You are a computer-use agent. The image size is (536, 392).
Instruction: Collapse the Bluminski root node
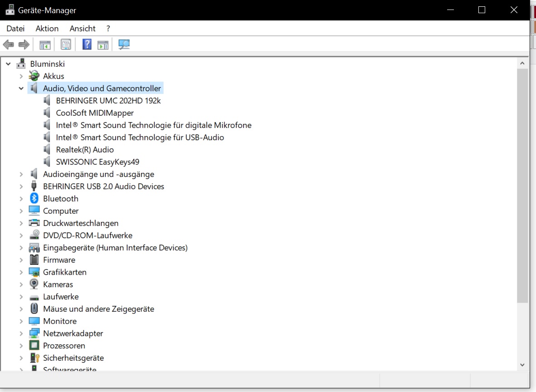point(9,64)
